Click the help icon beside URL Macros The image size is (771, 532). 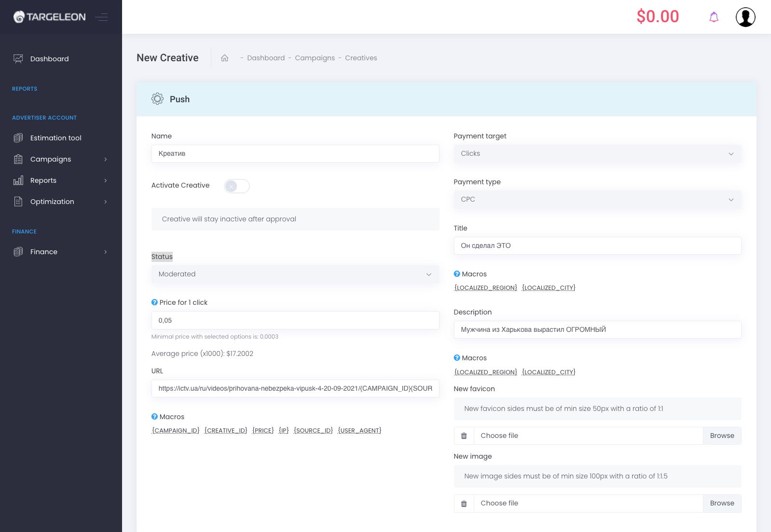154,417
